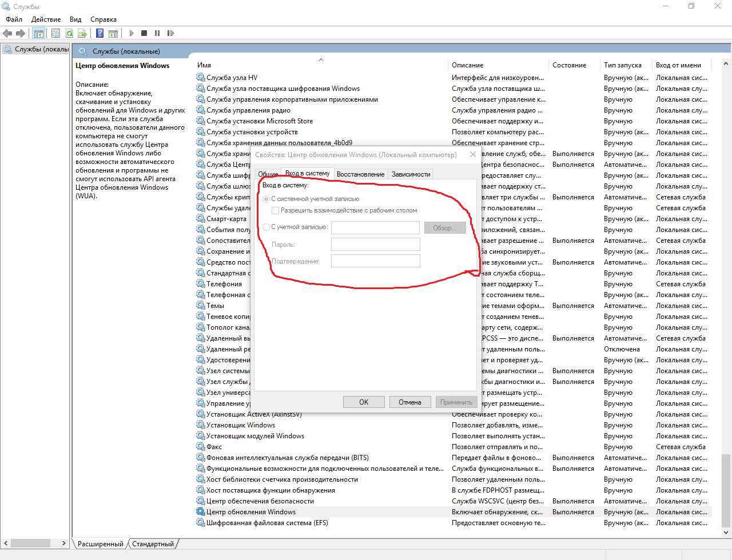Image resolution: width=732 pixels, height=560 pixels.
Task: Click the gear icon of Служба управления радио
Action: point(201,110)
